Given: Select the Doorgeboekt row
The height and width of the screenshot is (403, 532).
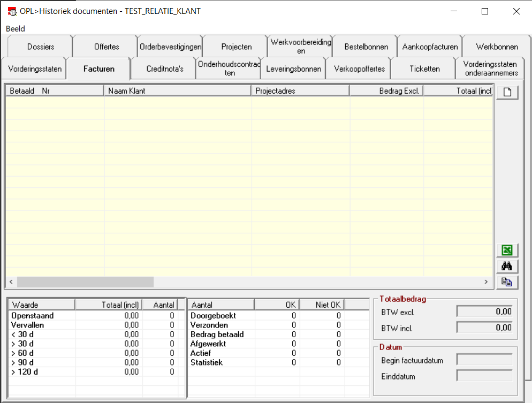Looking at the screenshot, I should (x=278, y=315).
